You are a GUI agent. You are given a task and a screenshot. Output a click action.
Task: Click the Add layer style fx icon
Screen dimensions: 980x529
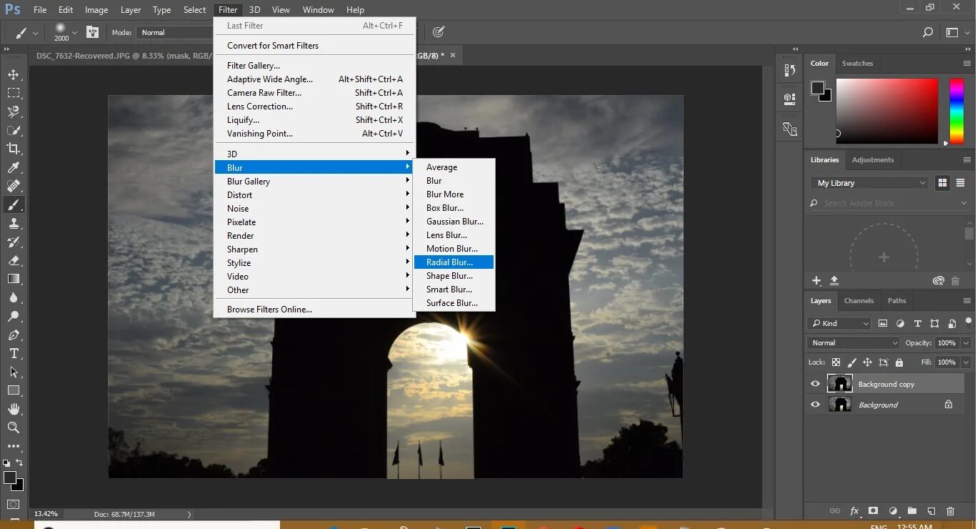[854, 511]
